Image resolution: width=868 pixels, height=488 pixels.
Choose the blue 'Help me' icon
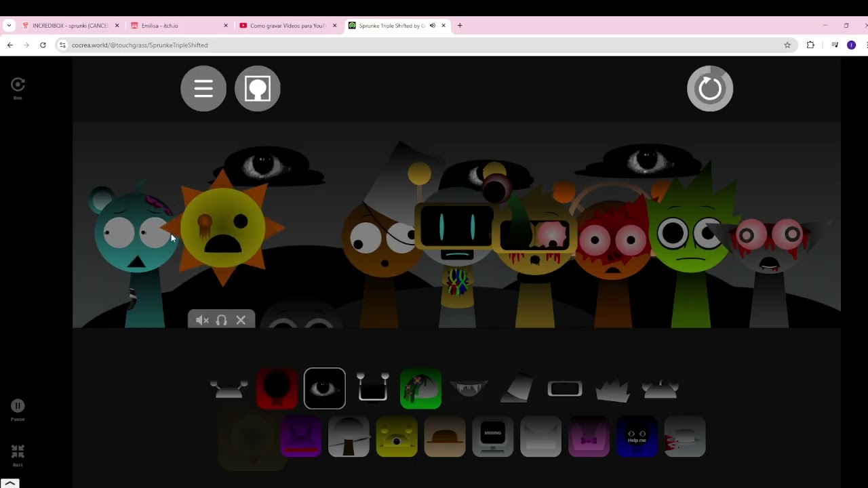point(637,436)
